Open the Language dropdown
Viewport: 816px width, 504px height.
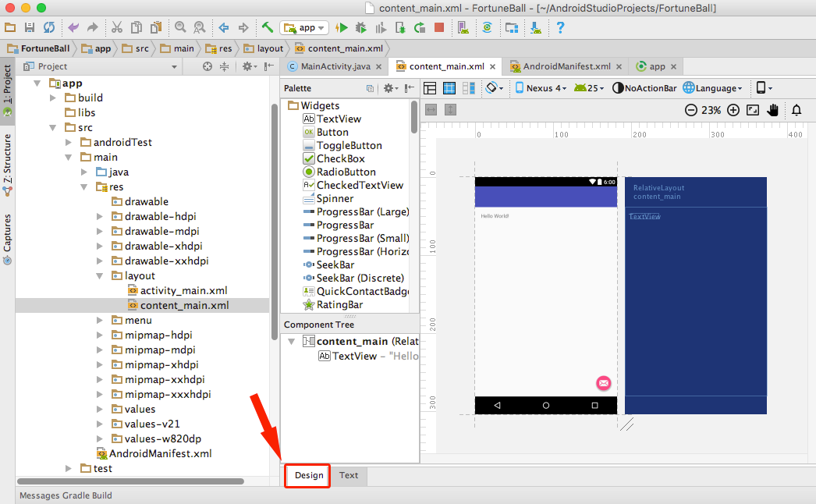coord(712,88)
